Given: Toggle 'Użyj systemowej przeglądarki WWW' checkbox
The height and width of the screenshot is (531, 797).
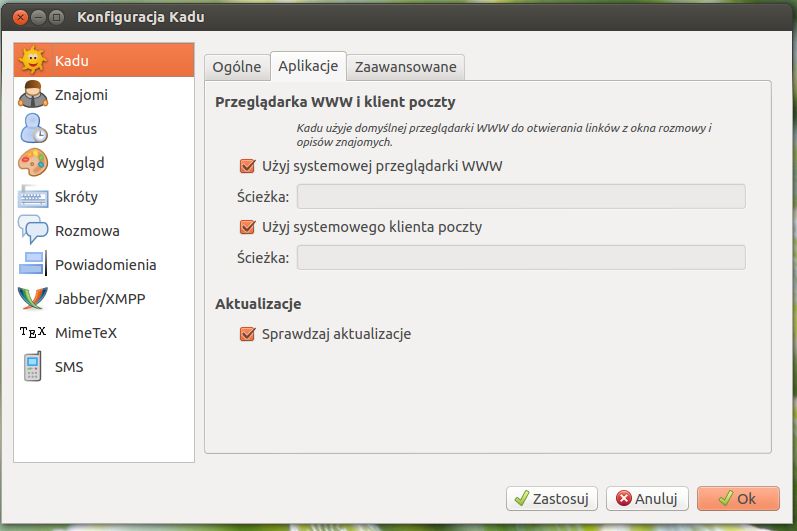Looking at the screenshot, I should pyautogui.click(x=247, y=166).
